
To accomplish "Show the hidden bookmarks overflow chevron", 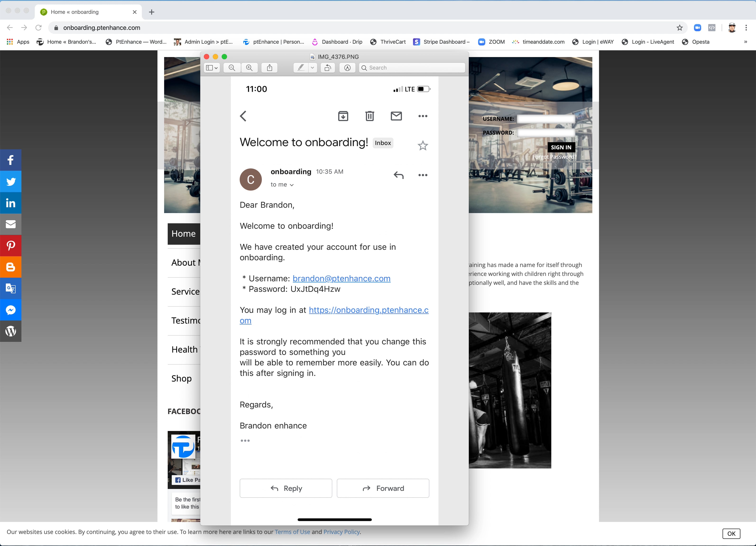I will tap(746, 42).
